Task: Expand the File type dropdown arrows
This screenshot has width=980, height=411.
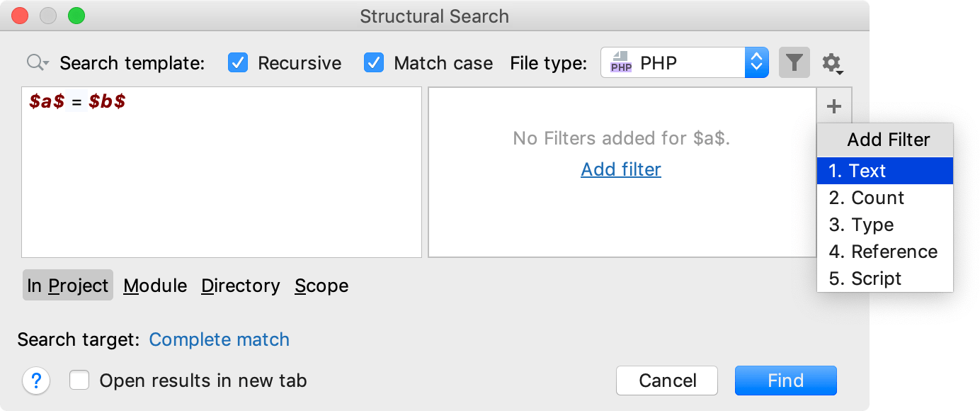Action: click(756, 63)
